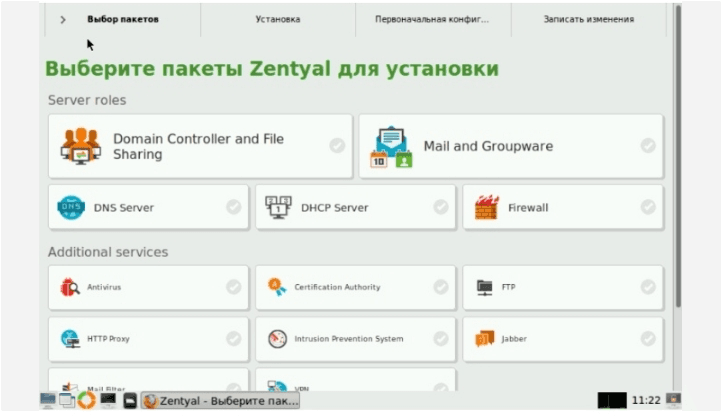This screenshot has width=722, height=416.
Task: Tick the Domain Controller and File Sharing checkmark
Action: pyautogui.click(x=337, y=146)
